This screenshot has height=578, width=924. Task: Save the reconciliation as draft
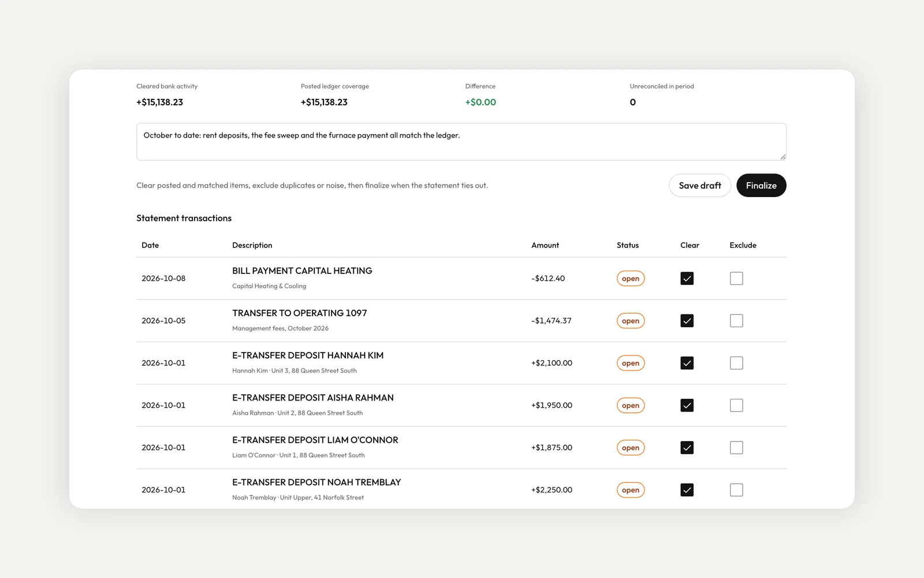[x=700, y=186]
